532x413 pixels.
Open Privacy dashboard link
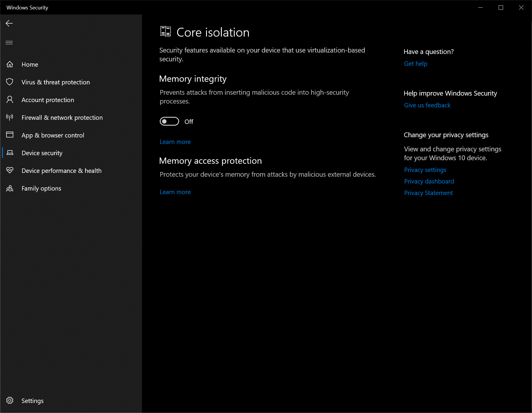click(429, 181)
